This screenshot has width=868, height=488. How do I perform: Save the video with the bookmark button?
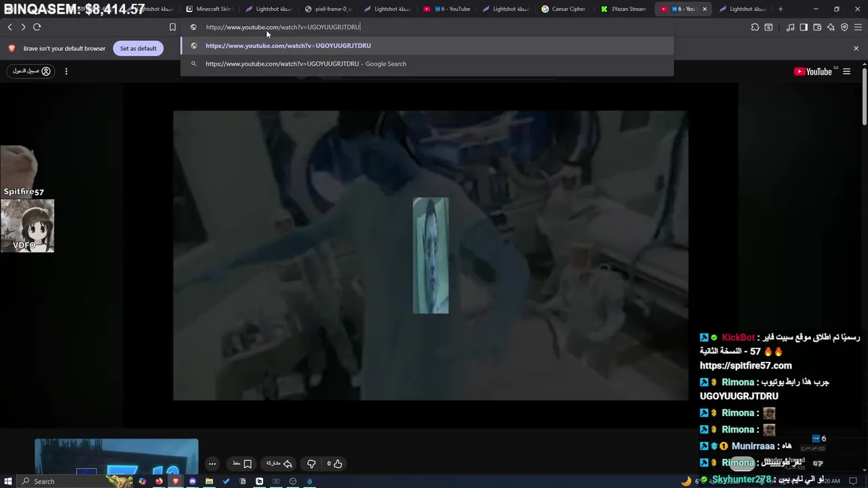[242, 464]
